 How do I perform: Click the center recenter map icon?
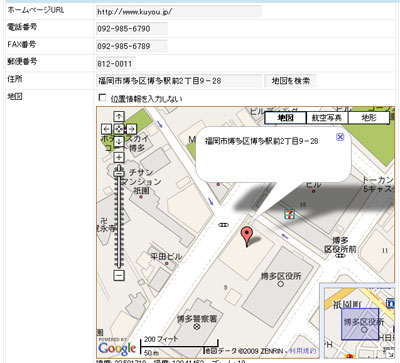click(x=119, y=129)
